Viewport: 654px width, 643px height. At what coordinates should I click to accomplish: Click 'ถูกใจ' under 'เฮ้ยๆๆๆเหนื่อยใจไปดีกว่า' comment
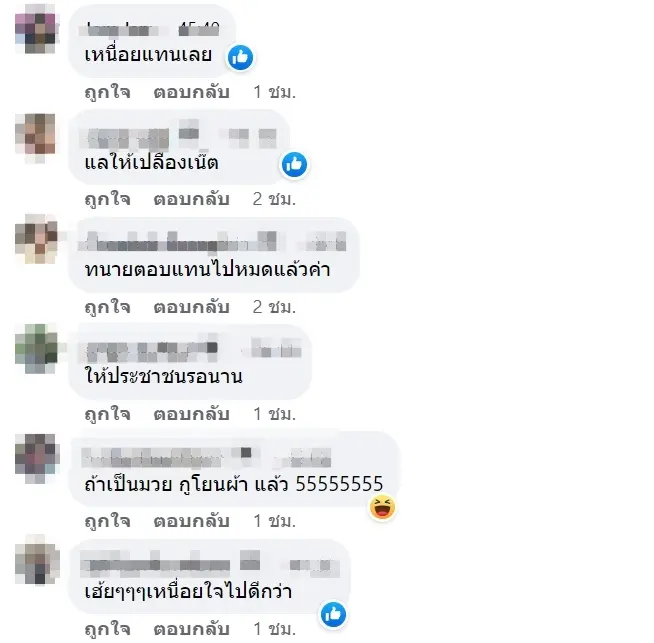108,629
